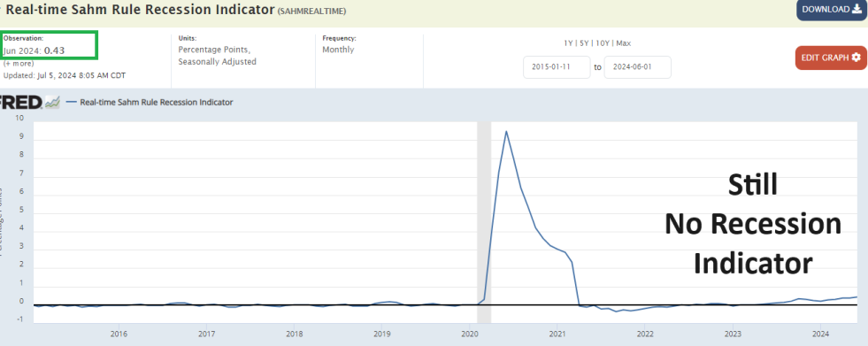This screenshot has width=868, height=346.
Task: Click the Monthly frequency value
Action: click(338, 50)
